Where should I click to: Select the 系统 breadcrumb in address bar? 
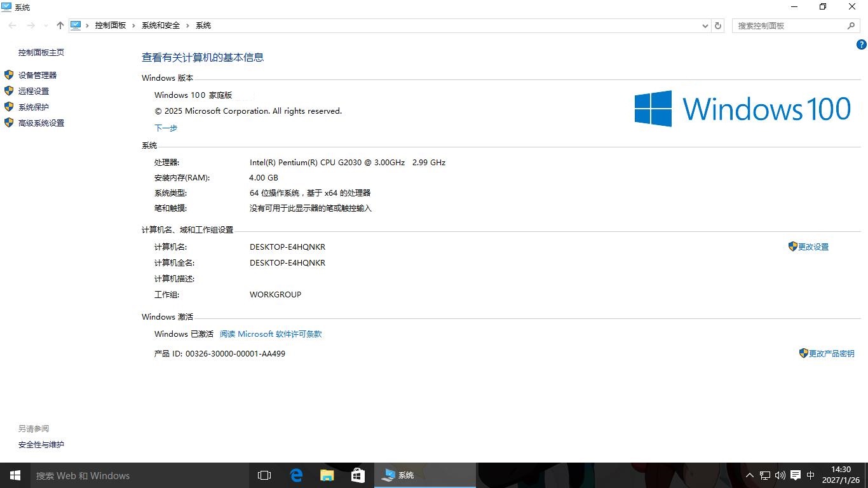pos(203,25)
